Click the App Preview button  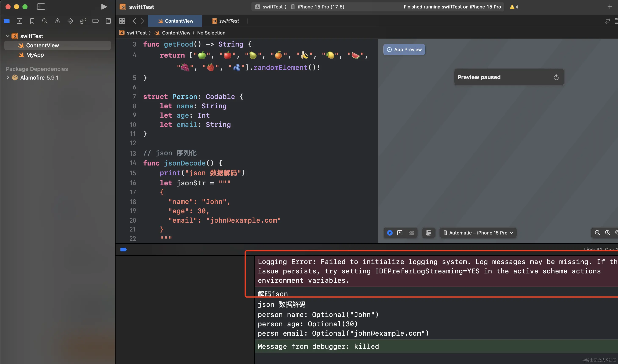pyautogui.click(x=404, y=50)
